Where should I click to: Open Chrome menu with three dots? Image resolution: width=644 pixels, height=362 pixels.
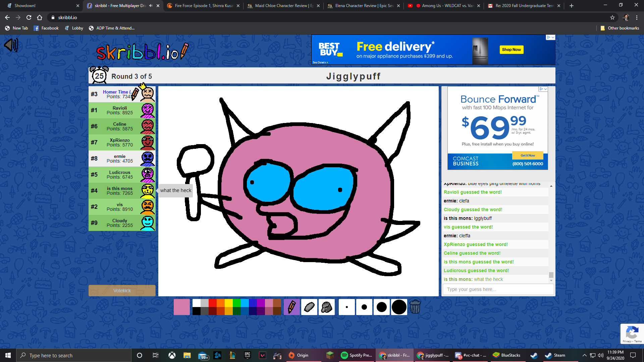coord(637,17)
